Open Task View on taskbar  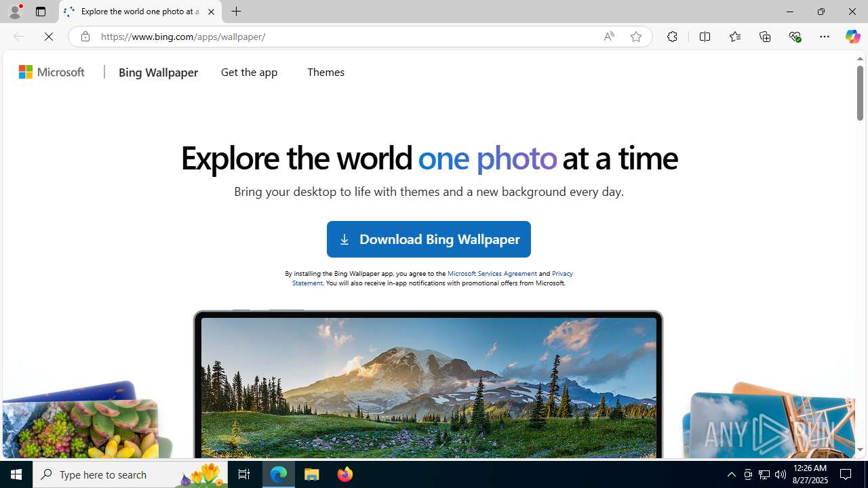click(243, 474)
